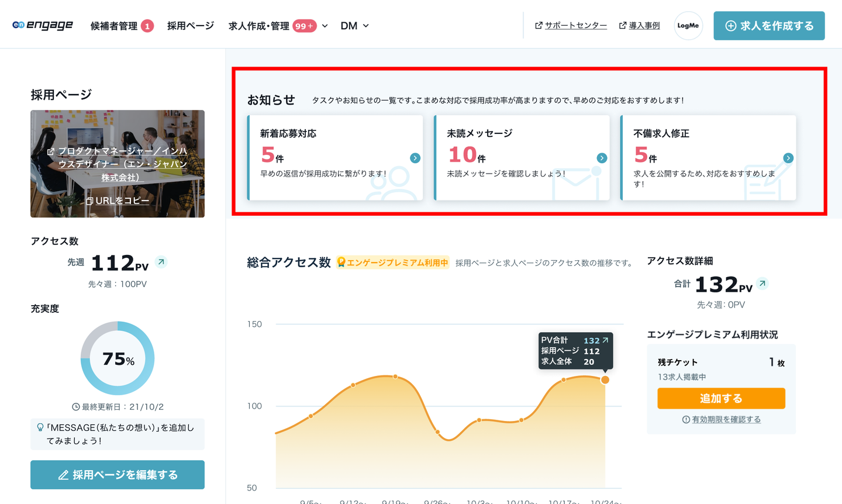Click 採用ページを編集する button
842x504 pixels.
[x=118, y=475]
